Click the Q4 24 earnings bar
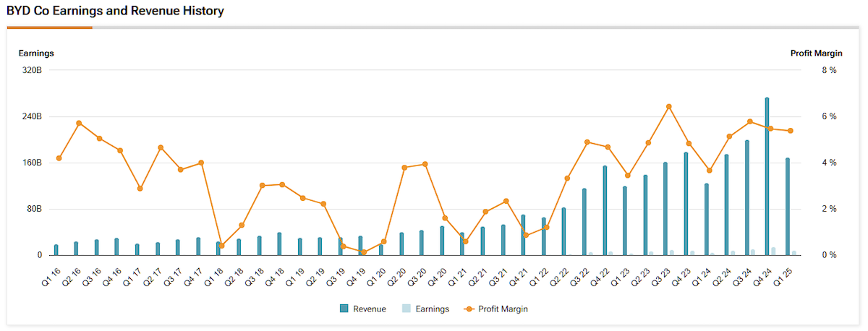868x331 pixels. [773, 252]
